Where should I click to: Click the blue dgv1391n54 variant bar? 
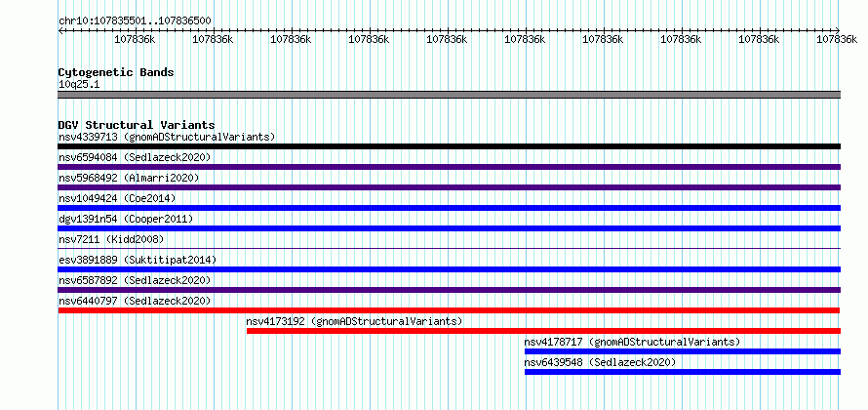(x=449, y=228)
